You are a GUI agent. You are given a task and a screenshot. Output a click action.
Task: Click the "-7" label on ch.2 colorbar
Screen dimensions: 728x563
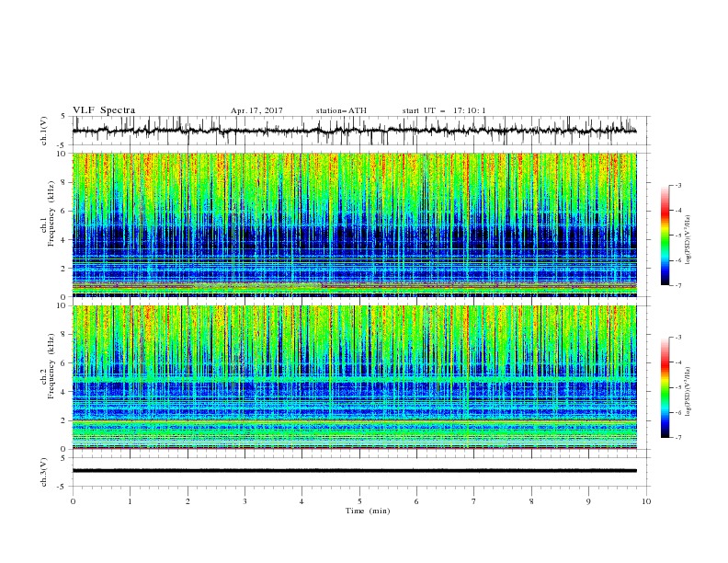point(677,438)
